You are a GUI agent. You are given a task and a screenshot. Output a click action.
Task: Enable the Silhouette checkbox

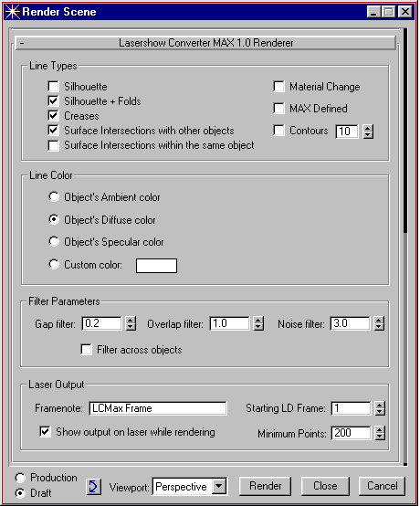point(53,87)
